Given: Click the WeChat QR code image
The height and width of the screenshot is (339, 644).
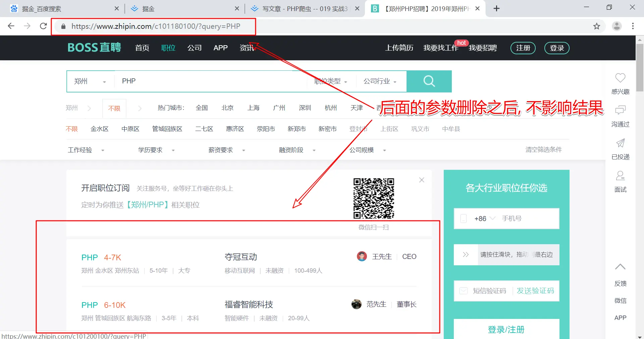Looking at the screenshot, I should pyautogui.click(x=374, y=198).
